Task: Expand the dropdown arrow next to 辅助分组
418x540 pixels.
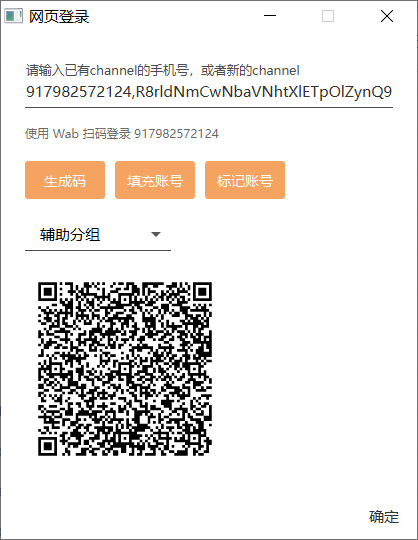Action: coord(156,235)
